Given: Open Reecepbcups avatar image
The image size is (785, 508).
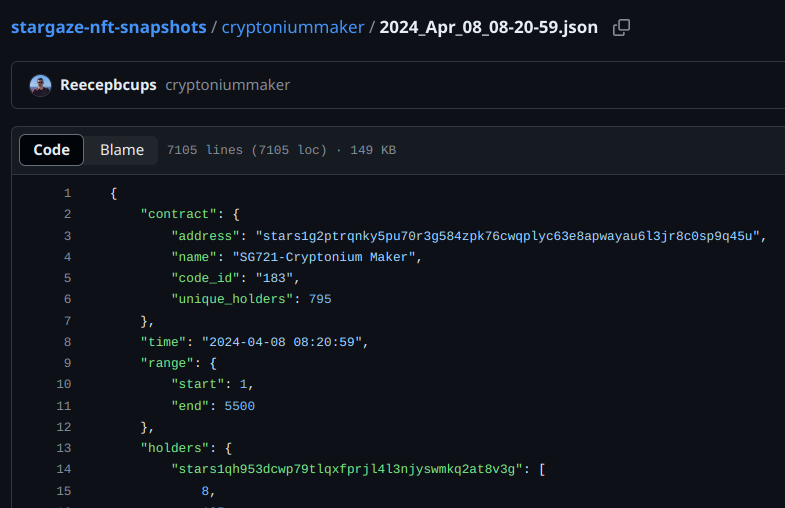Looking at the screenshot, I should [x=41, y=86].
